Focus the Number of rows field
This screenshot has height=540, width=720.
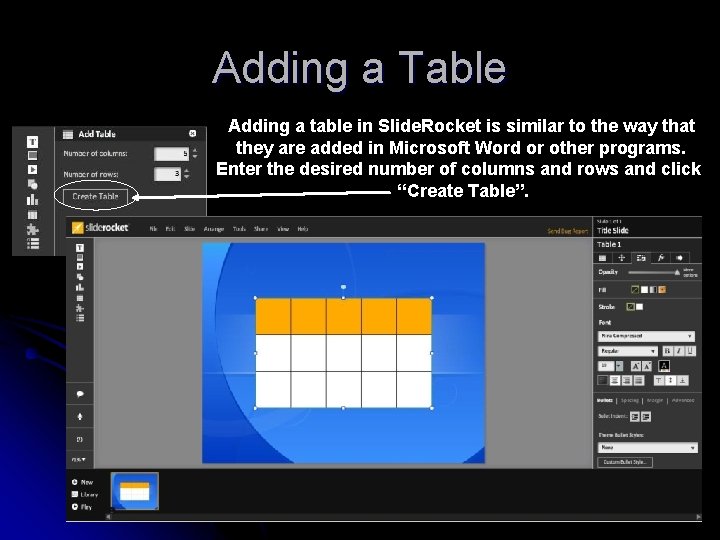168,174
